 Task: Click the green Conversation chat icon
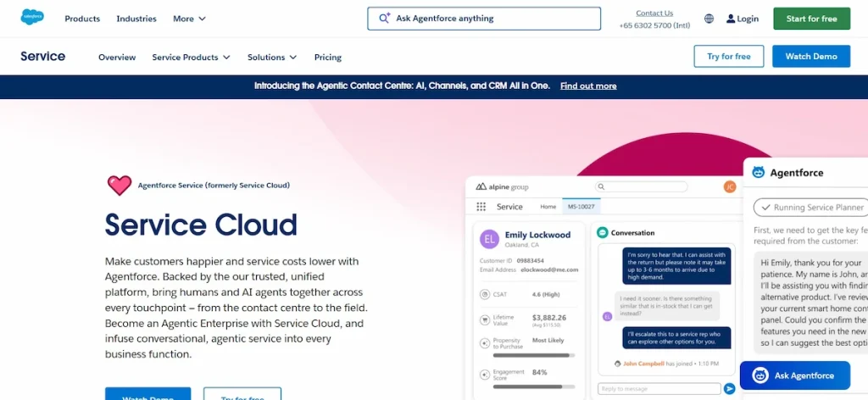coord(603,232)
